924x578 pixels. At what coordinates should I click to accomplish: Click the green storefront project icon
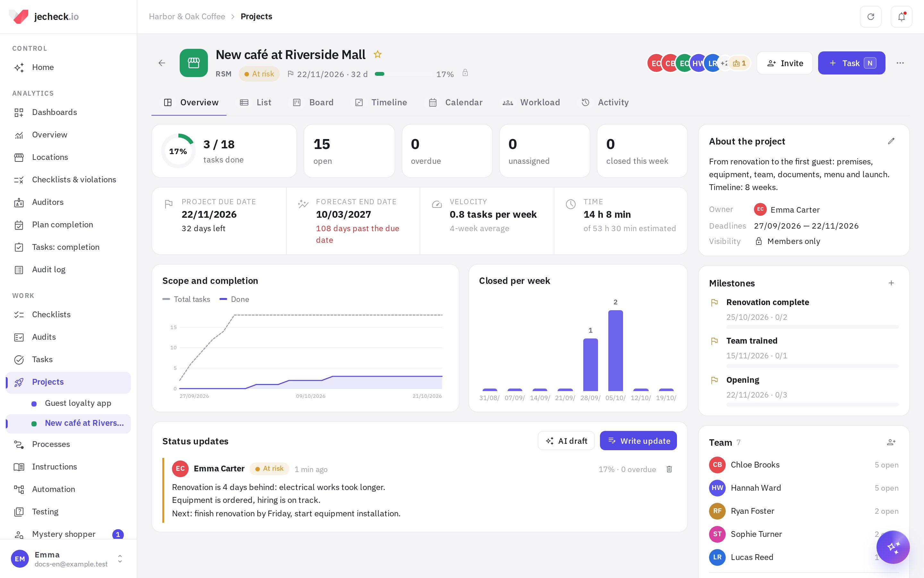point(193,63)
